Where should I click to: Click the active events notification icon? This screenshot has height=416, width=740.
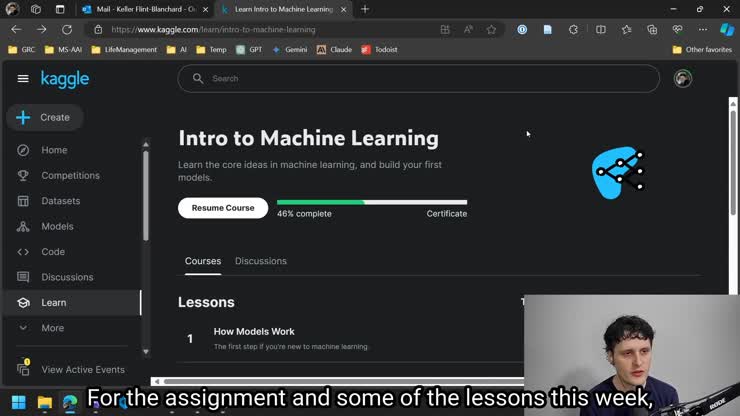click(23, 367)
